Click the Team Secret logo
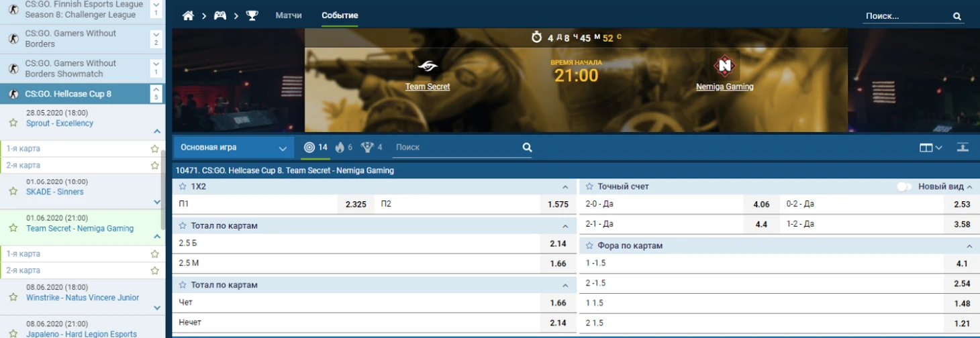 click(427, 66)
